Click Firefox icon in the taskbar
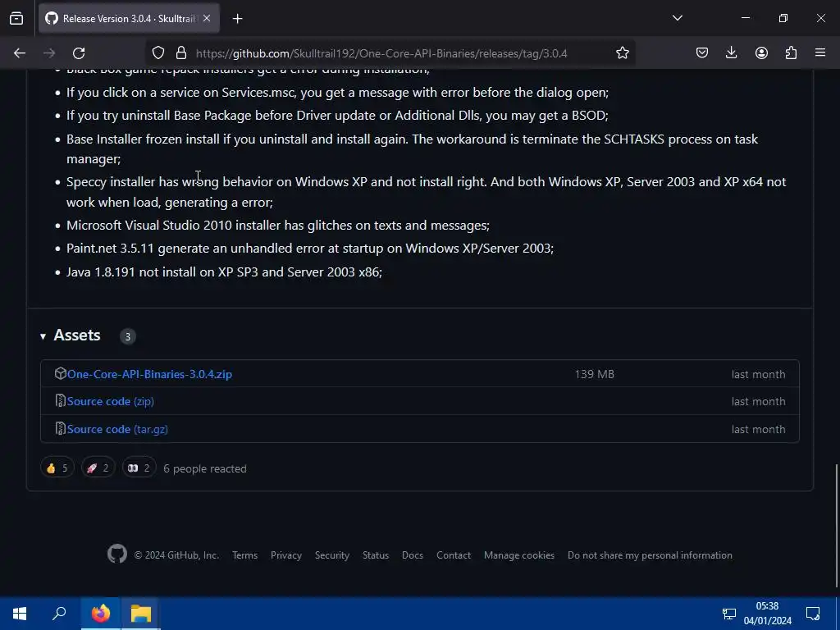Screen dimensions: 840x630 [x=100, y=614]
